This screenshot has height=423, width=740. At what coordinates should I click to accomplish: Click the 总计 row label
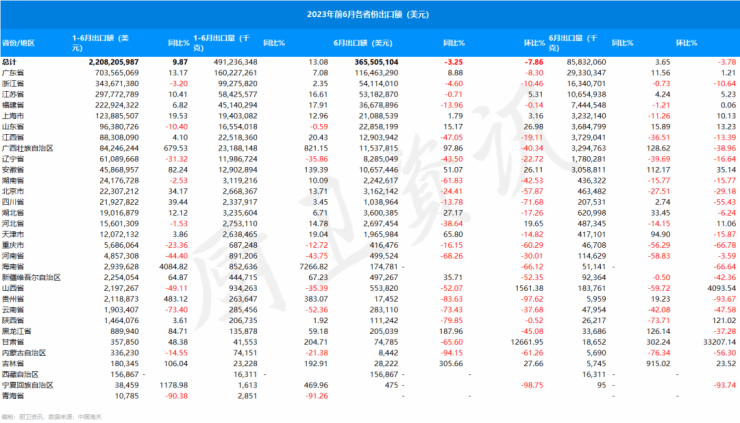click(9, 62)
